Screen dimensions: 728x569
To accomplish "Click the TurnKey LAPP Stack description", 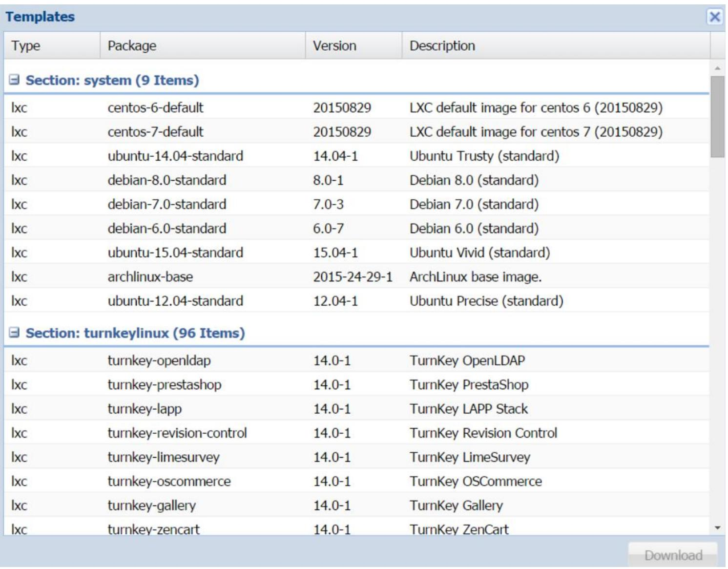I will (469, 409).
